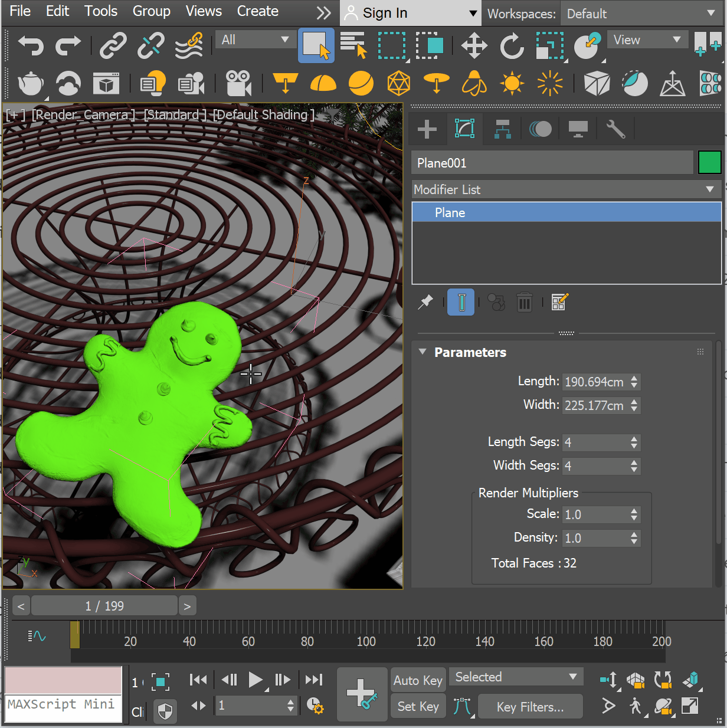Click the Link objects chain icon
Image resolution: width=727 pixels, height=728 pixels.
click(x=113, y=45)
